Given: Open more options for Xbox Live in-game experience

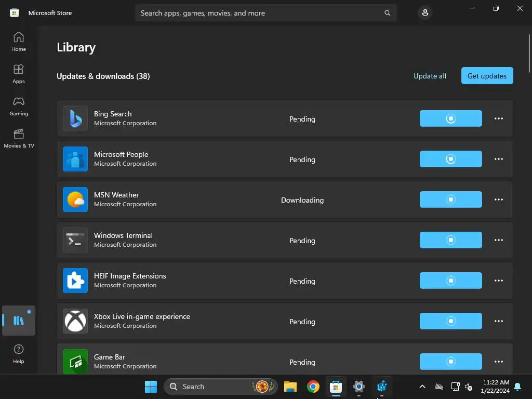Looking at the screenshot, I should (498, 321).
